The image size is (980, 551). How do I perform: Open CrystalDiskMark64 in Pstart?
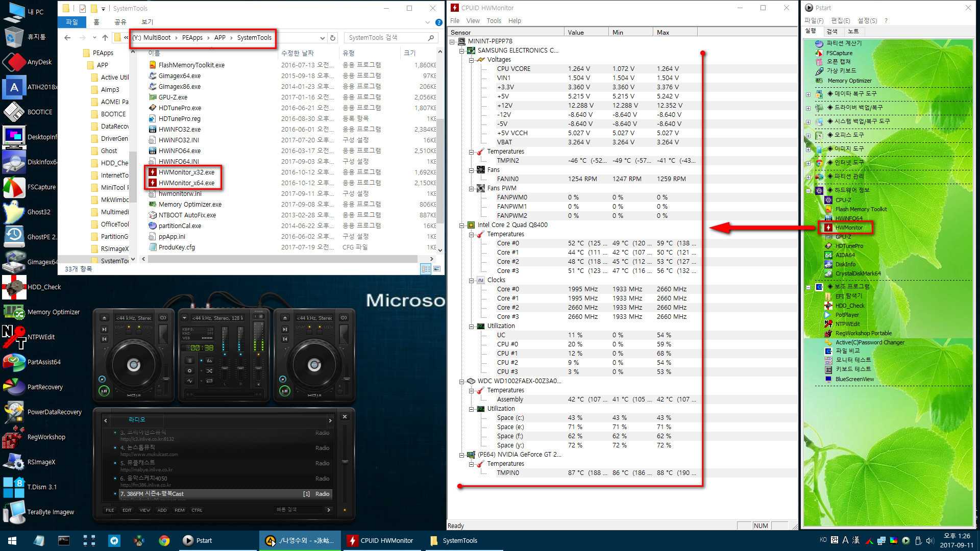tap(857, 273)
